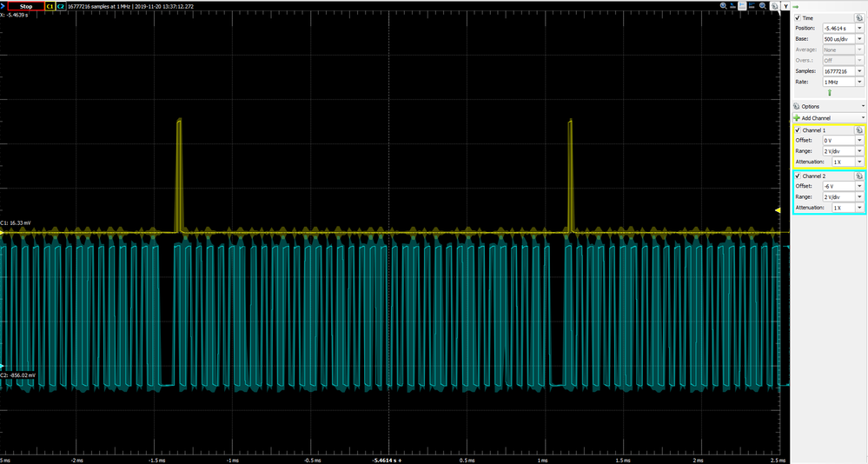Click the Add Channel button
The height and width of the screenshot is (464, 868).
point(828,118)
